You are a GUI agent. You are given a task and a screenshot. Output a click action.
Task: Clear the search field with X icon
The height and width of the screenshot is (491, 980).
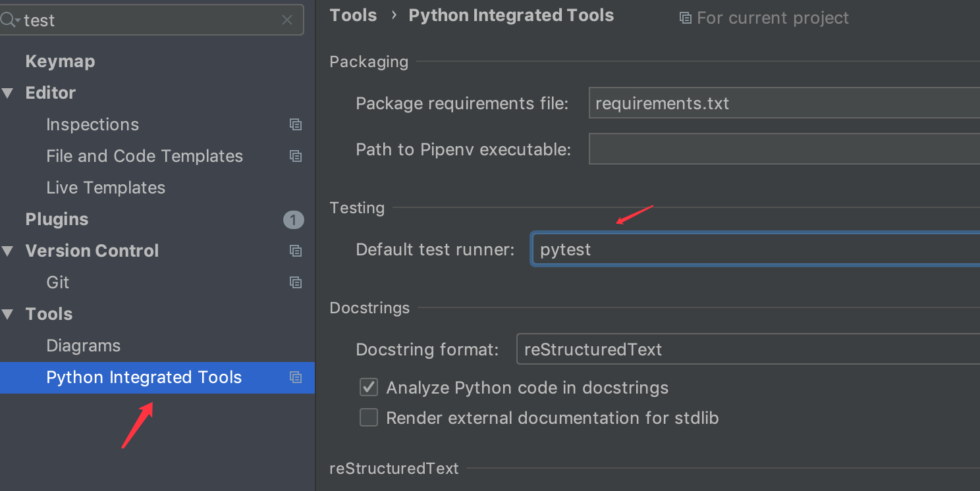(x=287, y=20)
